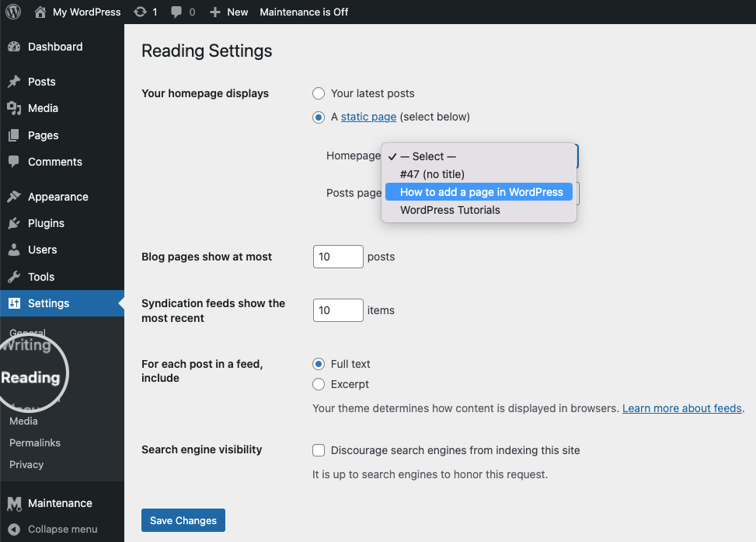Click the Save Changes button
Viewport: 756px width, 542px height.
tap(183, 520)
